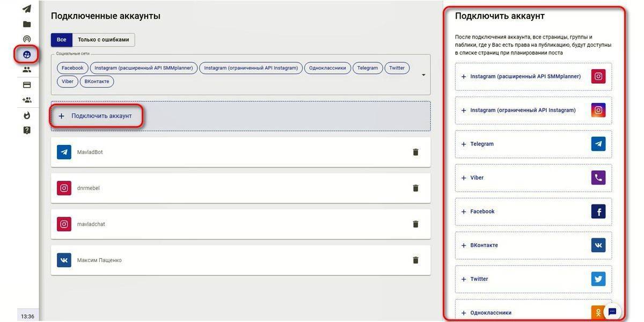Image resolution: width=644 pixels, height=322 pixels.
Task: Open the chat support bubble icon
Action: pyautogui.click(x=612, y=311)
